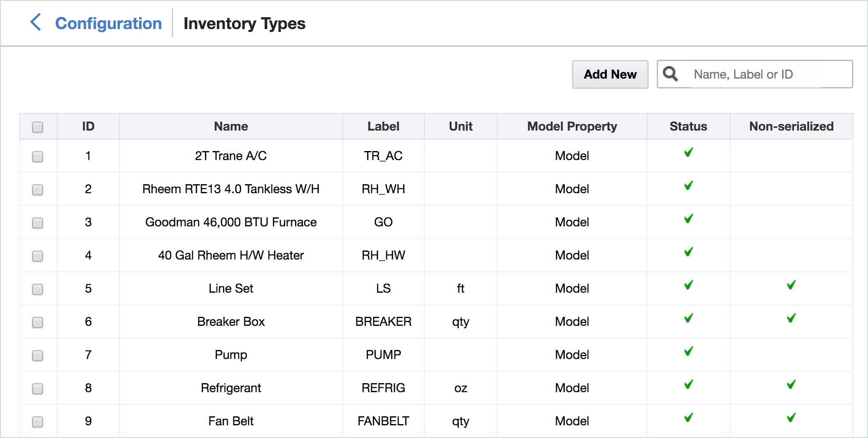
Task: Check the row checkbox for Rheem RTE13 Tankless W/H
Action: (38, 189)
